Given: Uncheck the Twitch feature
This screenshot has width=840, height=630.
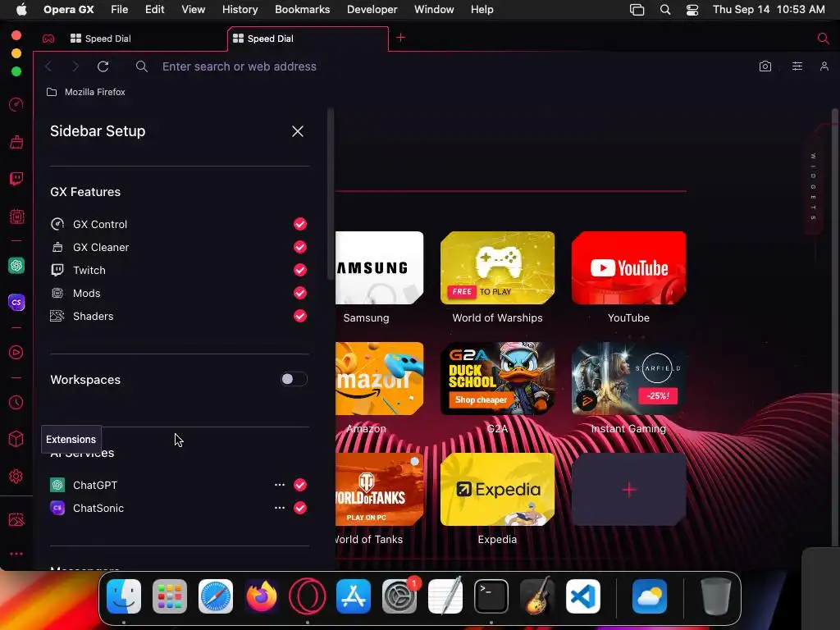Looking at the screenshot, I should click(x=300, y=270).
